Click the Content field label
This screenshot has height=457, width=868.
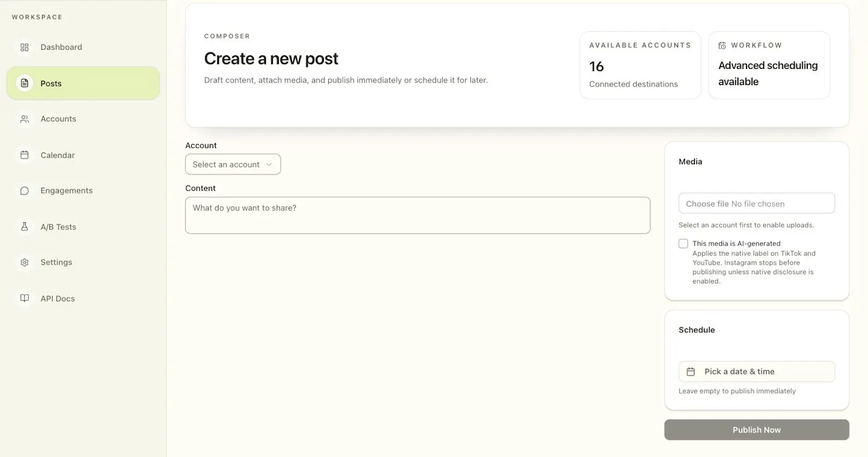point(200,188)
